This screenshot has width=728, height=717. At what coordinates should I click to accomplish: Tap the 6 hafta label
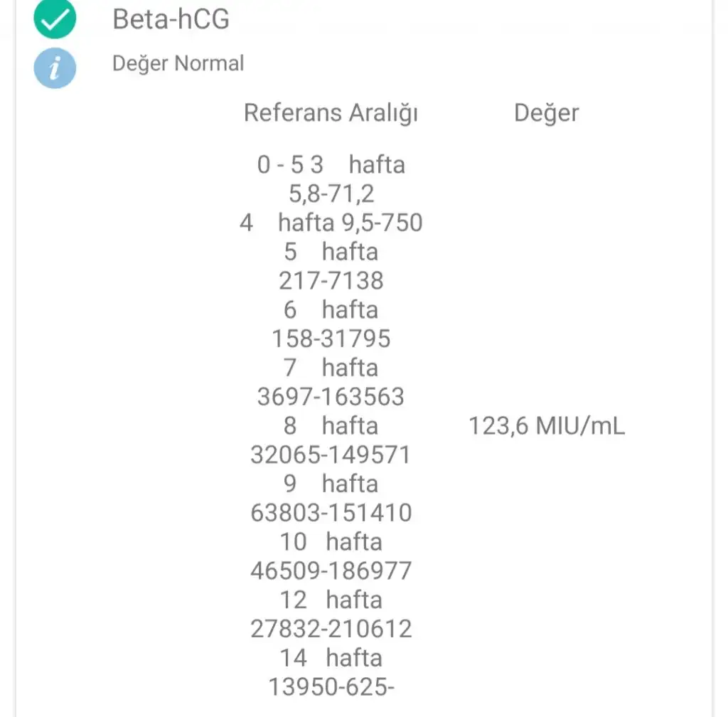point(331,309)
